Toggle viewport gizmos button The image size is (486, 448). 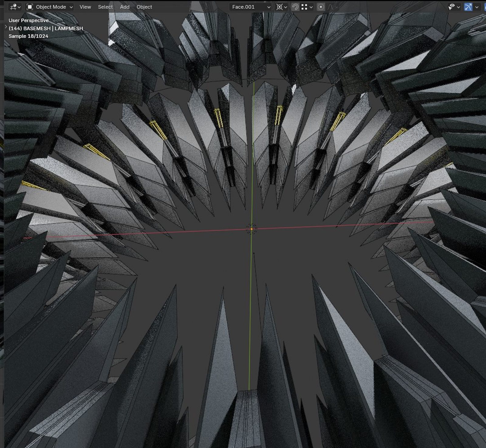click(468, 7)
